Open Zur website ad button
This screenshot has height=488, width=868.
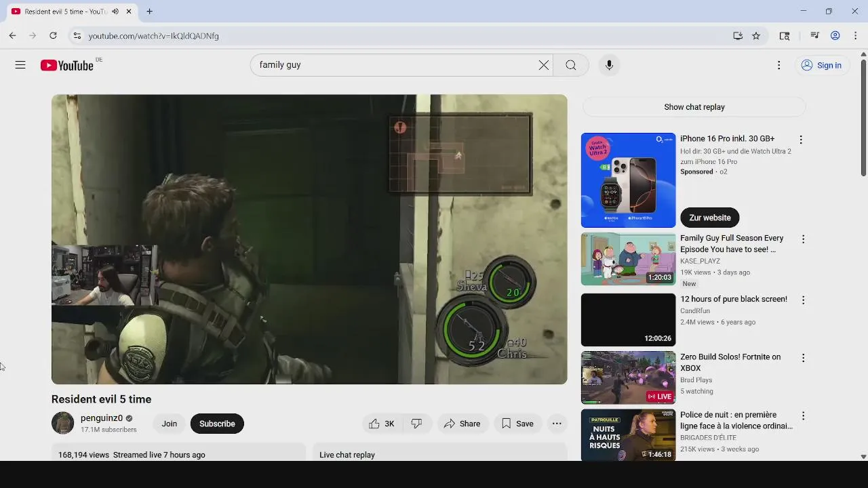click(710, 218)
